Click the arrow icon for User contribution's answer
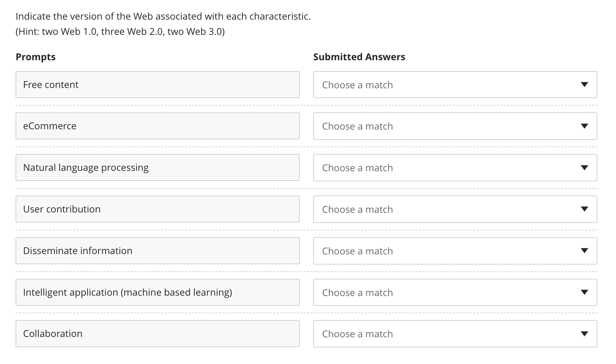Image resolution: width=616 pixels, height=364 pixels. click(x=585, y=209)
